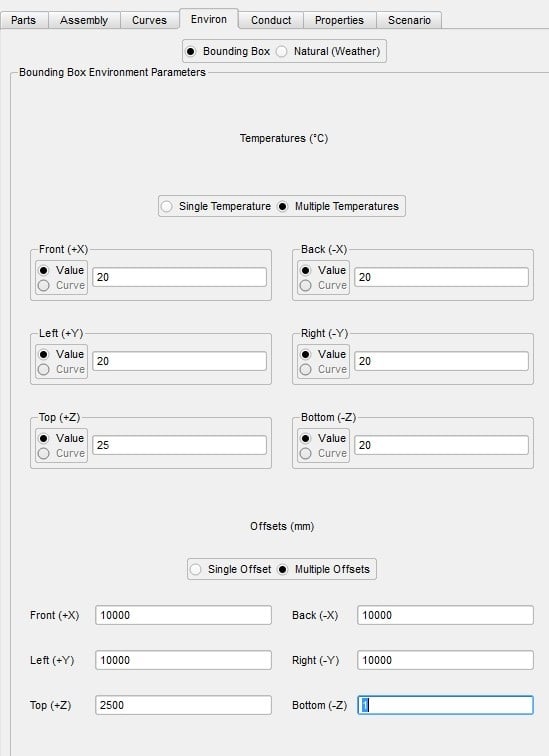Image resolution: width=549 pixels, height=756 pixels.
Task: Open the Conduct tab
Action: click(x=271, y=20)
